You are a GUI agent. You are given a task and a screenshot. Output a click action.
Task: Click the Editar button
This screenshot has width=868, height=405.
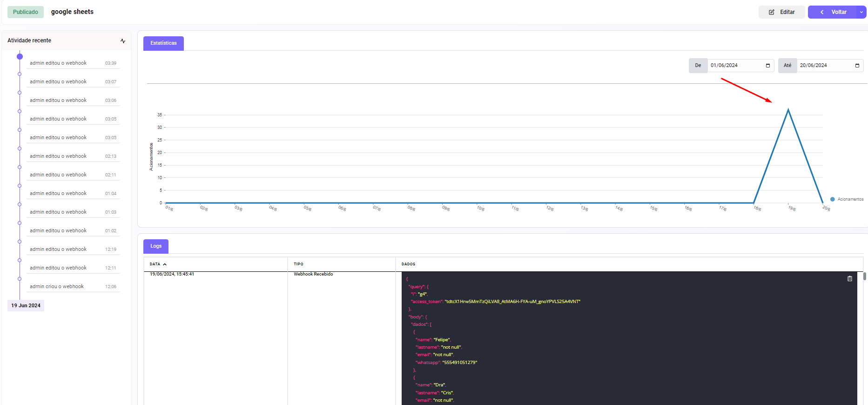pyautogui.click(x=781, y=12)
